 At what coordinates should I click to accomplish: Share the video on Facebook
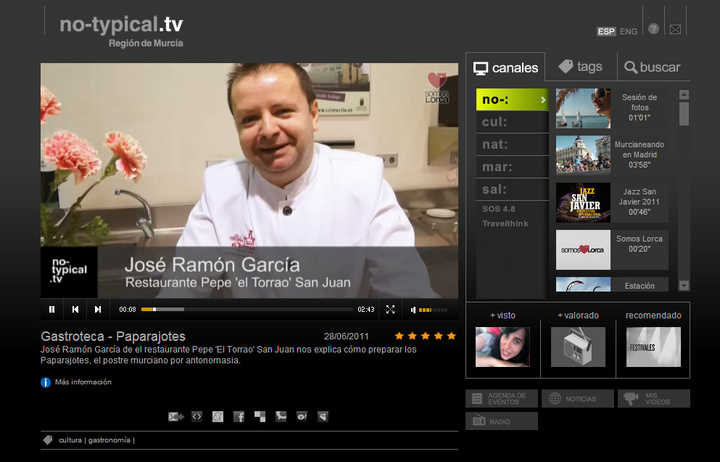(x=239, y=417)
